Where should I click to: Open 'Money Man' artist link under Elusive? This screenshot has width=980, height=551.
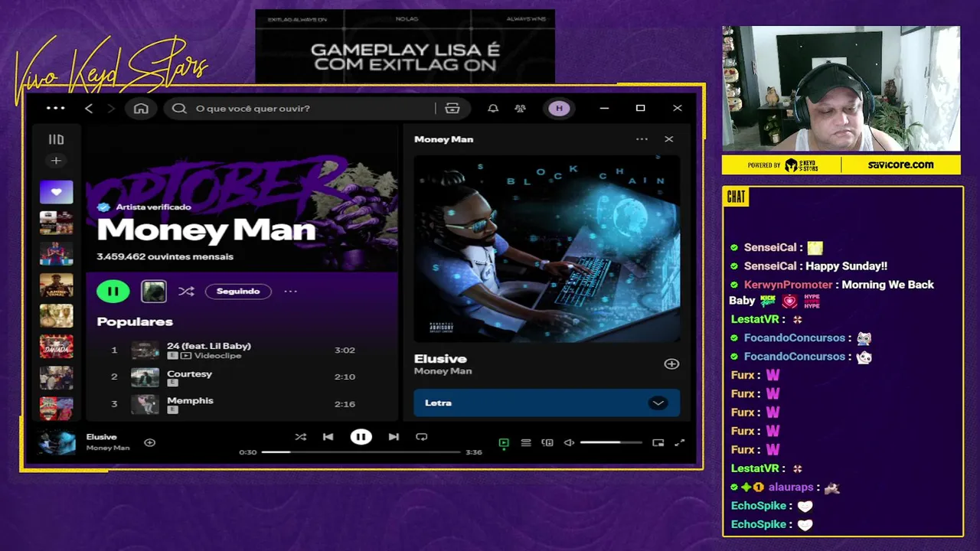tap(443, 371)
